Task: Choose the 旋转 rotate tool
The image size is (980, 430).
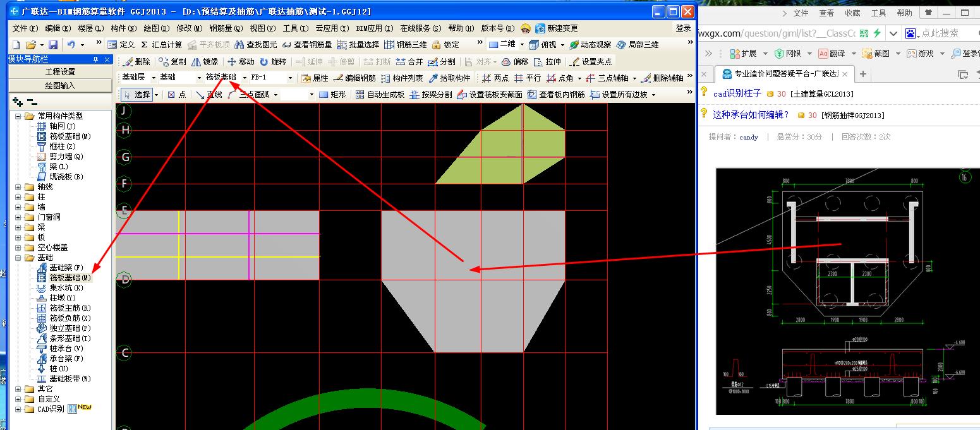Action: [273, 61]
